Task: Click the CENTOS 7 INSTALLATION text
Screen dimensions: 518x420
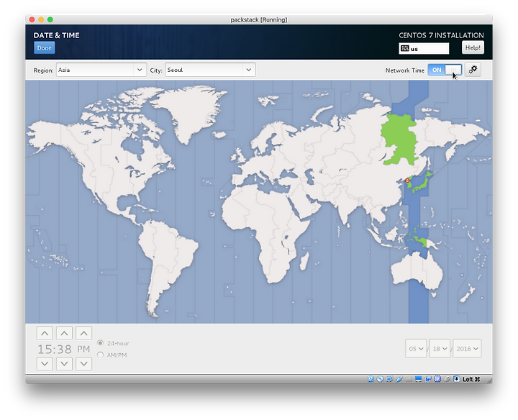Action: point(441,35)
